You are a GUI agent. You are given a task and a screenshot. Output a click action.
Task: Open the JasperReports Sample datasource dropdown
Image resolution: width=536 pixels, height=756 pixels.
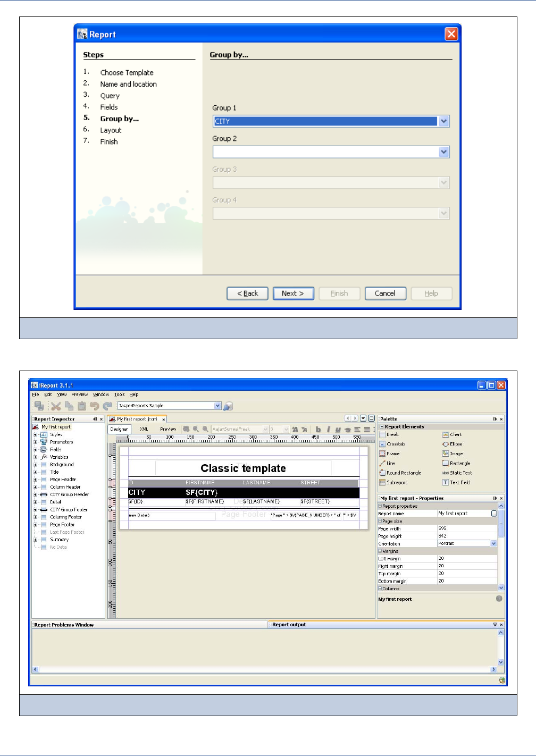click(217, 406)
